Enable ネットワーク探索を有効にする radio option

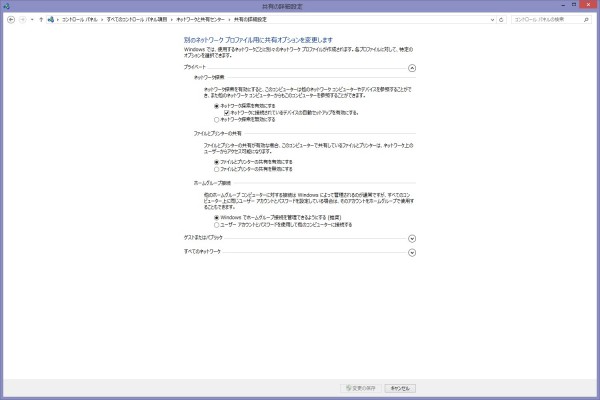(216, 105)
